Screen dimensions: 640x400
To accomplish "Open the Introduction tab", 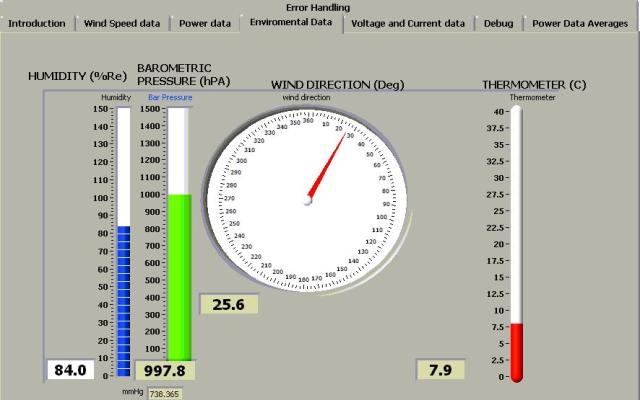I will [37, 23].
